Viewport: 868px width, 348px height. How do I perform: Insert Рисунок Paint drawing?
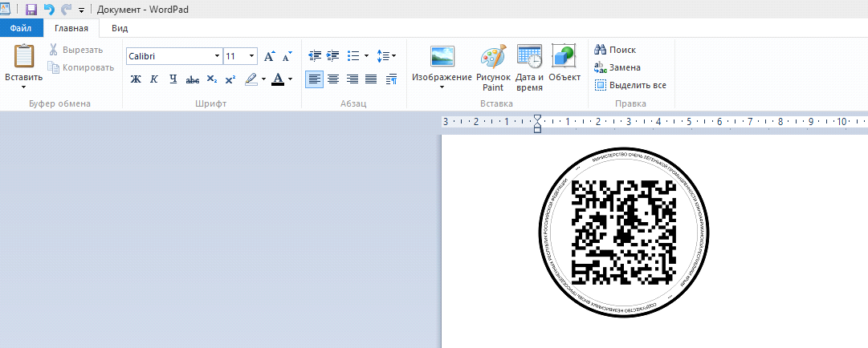point(493,68)
